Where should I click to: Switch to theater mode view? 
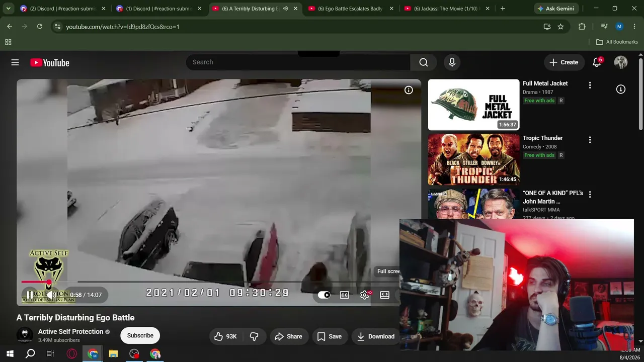pos(385,295)
